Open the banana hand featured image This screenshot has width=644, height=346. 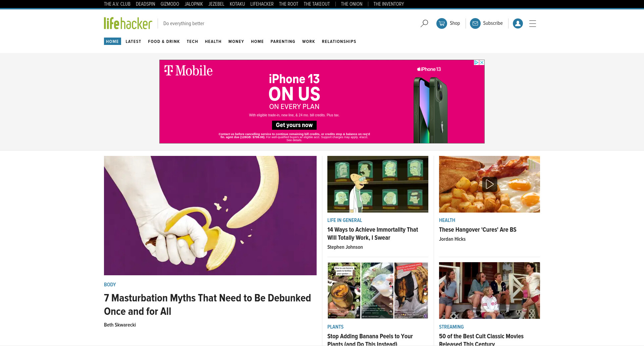[x=210, y=216]
